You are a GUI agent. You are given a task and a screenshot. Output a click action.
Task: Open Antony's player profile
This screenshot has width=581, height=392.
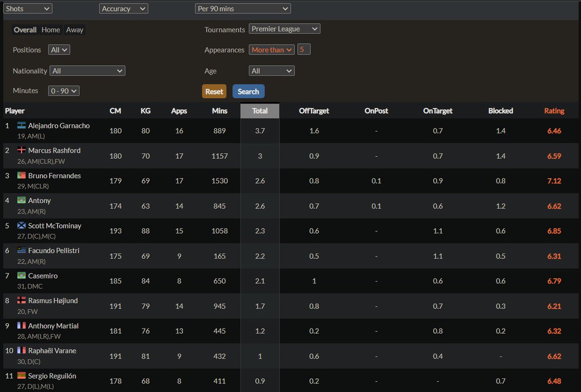tap(39, 201)
